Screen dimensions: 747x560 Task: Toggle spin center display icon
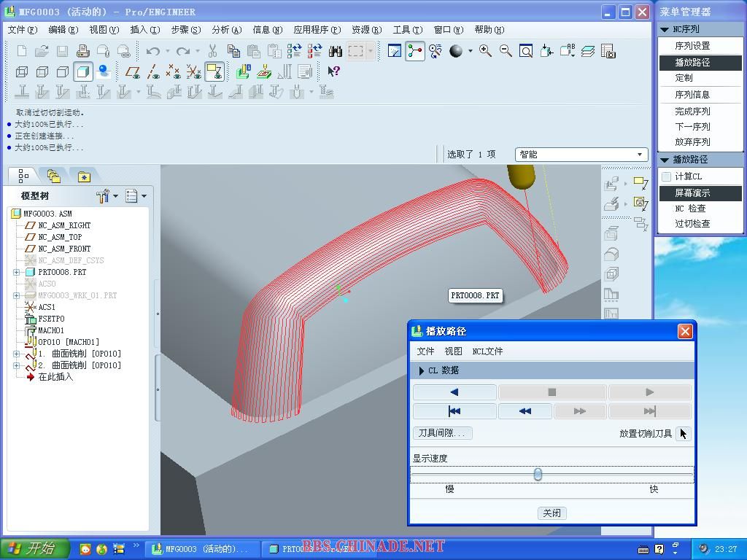[415, 50]
